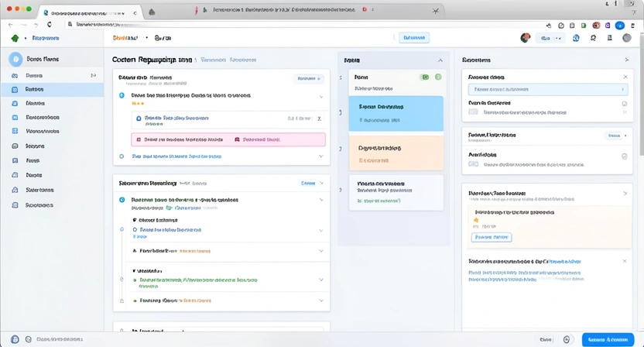Close the first card in the right panel
The height and width of the screenshot is (347, 644).
[625, 77]
